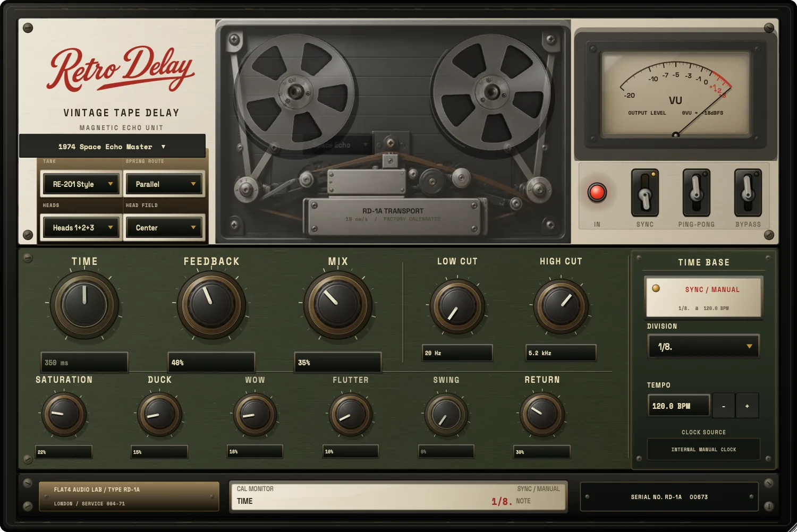Click the 350 ms time value field
The height and width of the screenshot is (532, 797).
[x=84, y=363]
